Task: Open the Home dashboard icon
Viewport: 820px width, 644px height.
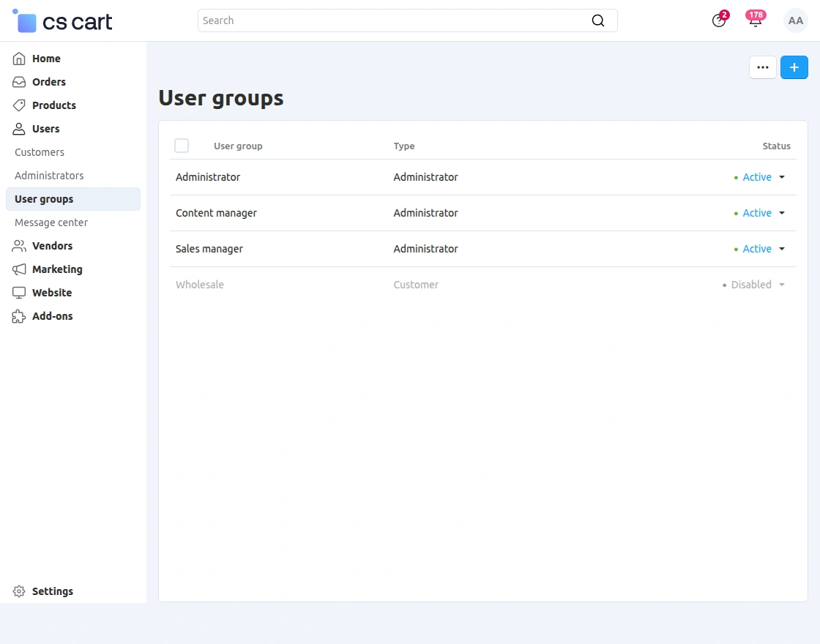Action: click(x=19, y=59)
